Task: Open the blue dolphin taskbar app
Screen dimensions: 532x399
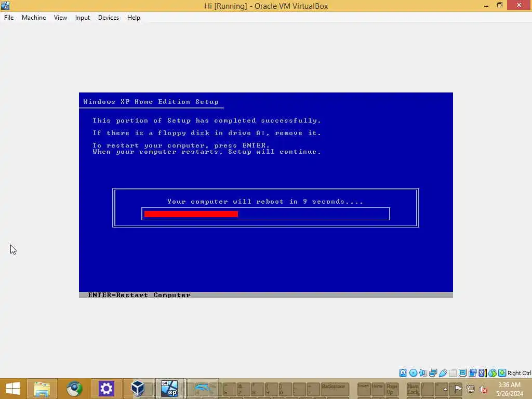Action: pos(202,389)
